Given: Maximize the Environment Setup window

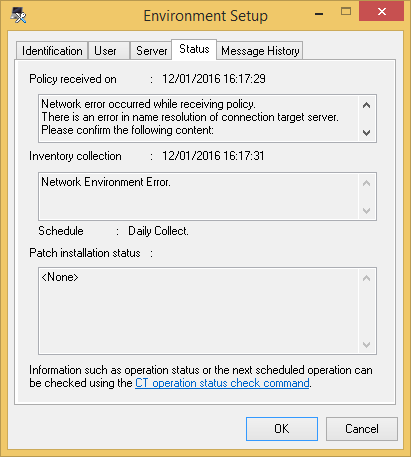Looking at the screenshot, I should tap(346, 12).
